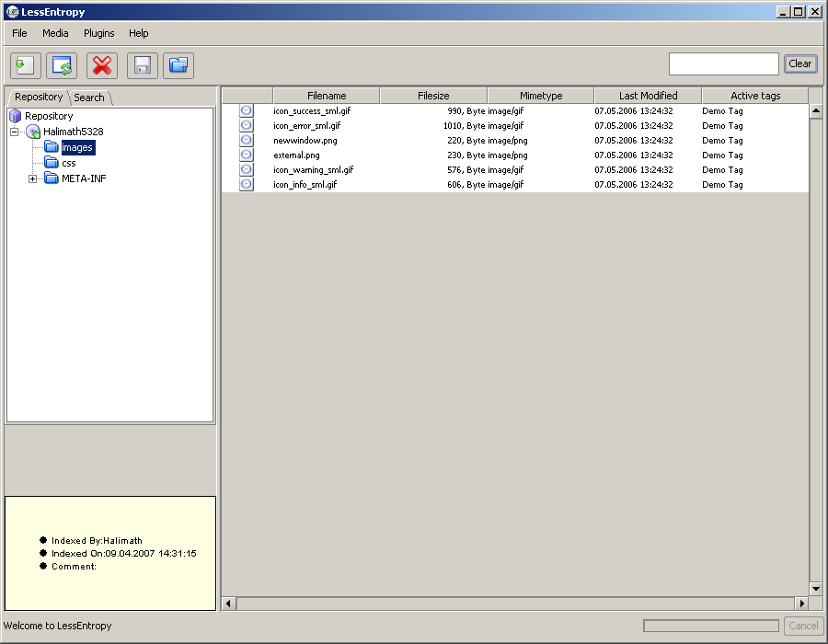The width and height of the screenshot is (828, 644).
Task: Click the images folder icon
Action: click(x=52, y=147)
